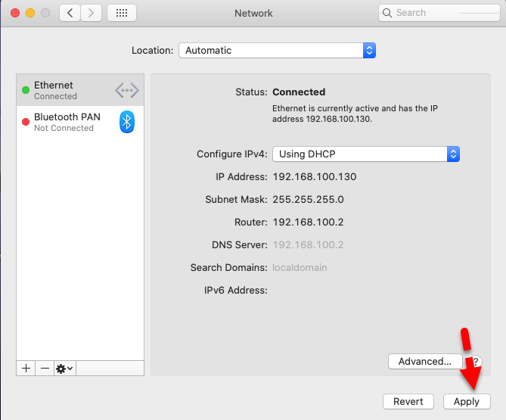The width and height of the screenshot is (506, 420).
Task: Open the Configure IPv4 dropdown
Action: click(366, 154)
